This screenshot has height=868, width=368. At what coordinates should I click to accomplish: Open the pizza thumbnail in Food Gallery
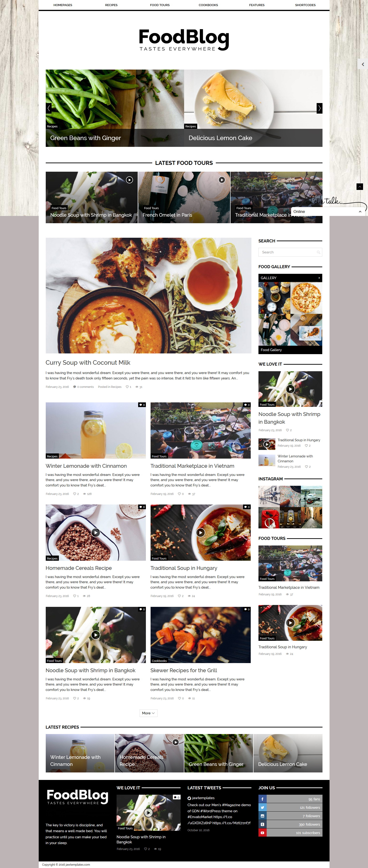point(306,298)
